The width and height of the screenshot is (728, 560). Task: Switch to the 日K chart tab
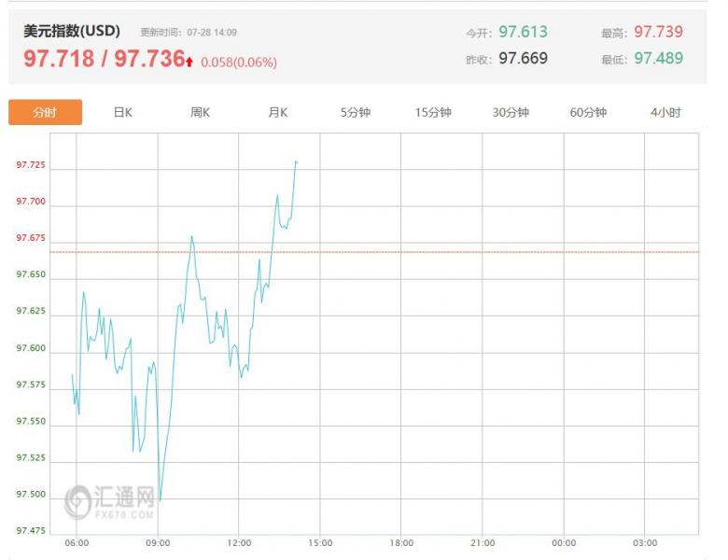[122, 113]
